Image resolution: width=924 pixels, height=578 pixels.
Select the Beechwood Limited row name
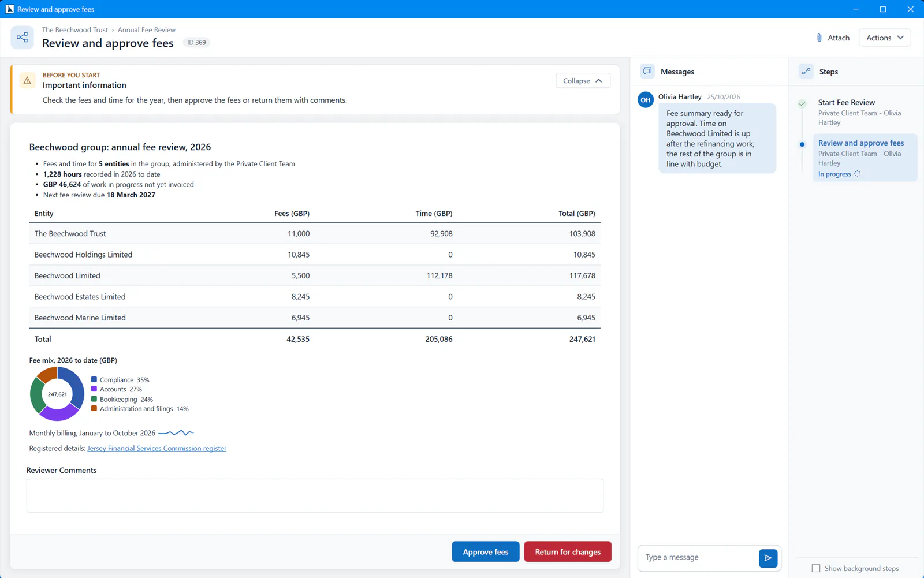[x=68, y=276]
